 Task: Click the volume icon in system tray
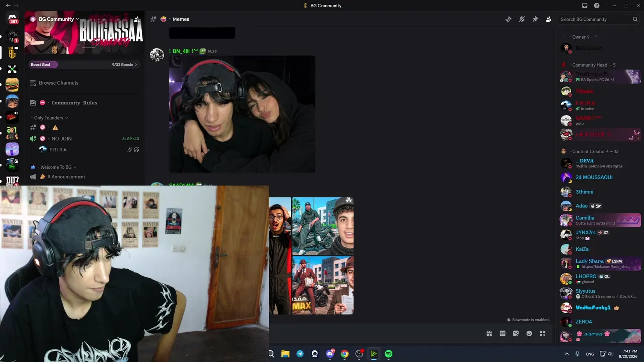point(610,354)
